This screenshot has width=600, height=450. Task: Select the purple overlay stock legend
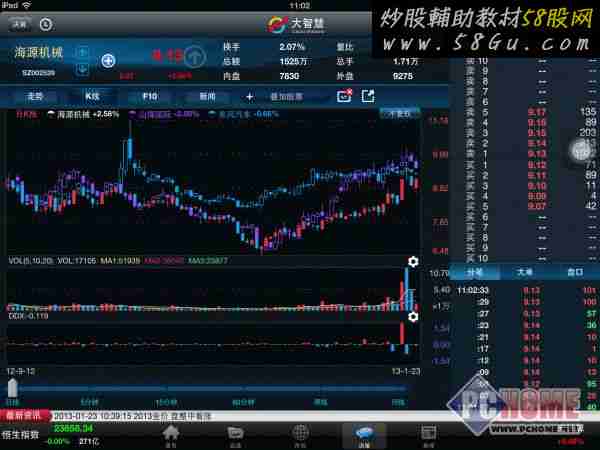(164, 114)
